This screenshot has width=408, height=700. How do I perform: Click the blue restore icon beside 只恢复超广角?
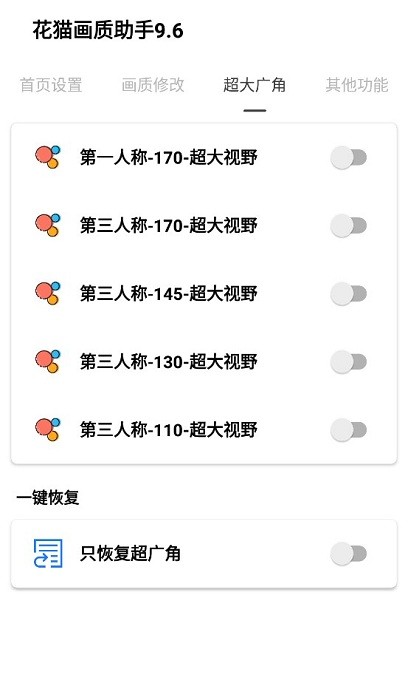click(48, 554)
